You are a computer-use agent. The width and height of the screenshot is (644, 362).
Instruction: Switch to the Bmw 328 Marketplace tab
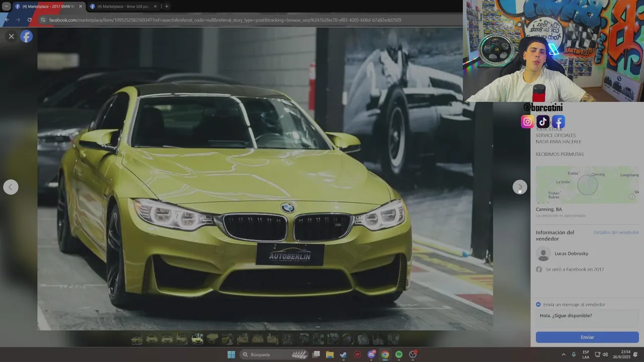(x=123, y=7)
